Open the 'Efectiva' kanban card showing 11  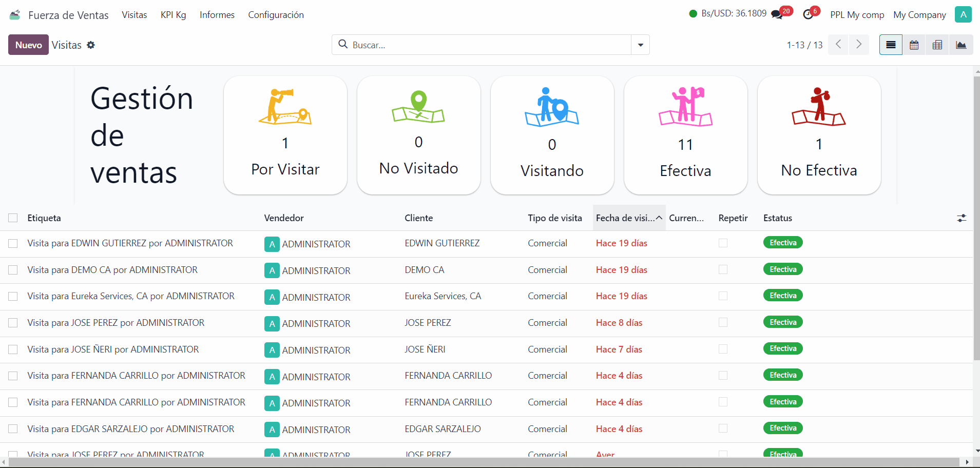click(685, 135)
